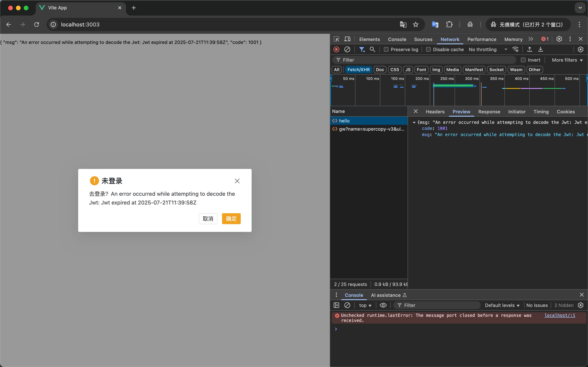The image size is (588, 367).
Task: Click the red error count badge
Action: coord(545,39)
